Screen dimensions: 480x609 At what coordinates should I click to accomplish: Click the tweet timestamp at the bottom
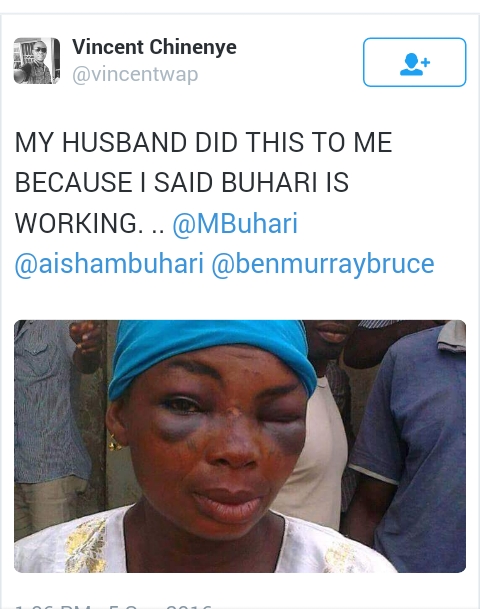tap(113, 606)
